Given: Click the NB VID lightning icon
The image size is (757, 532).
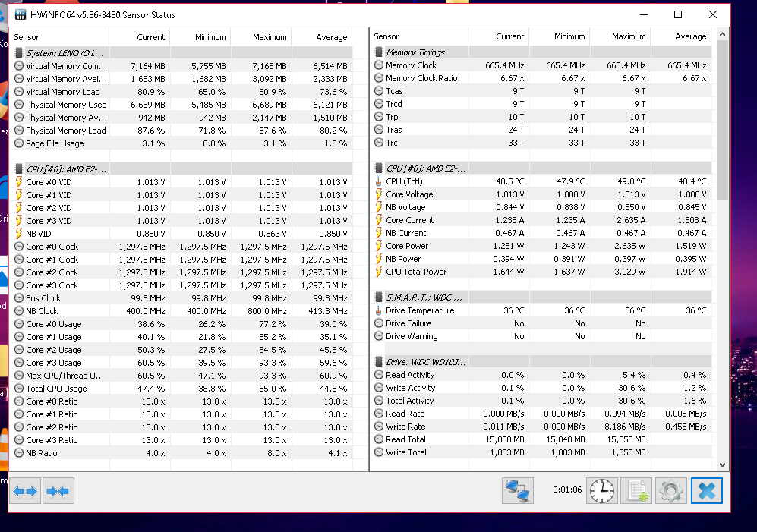Looking at the screenshot, I should click(19, 234).
